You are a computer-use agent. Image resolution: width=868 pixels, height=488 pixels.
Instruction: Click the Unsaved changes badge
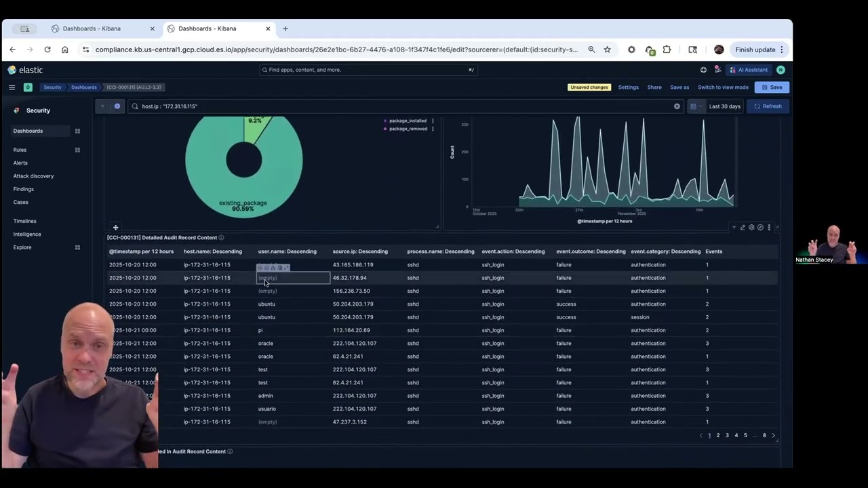tap(589, 87)
